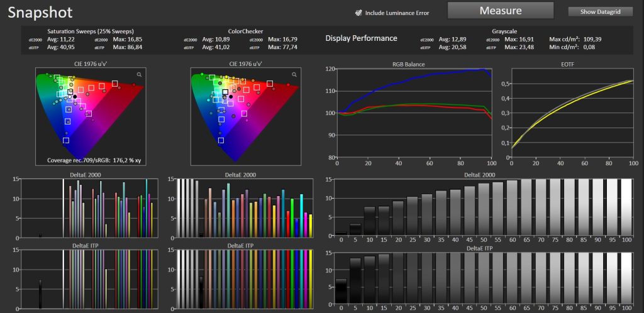Click the Saturation Sweeps DeltaE ITP chart
Viewport: 644px width, 313px height.
click(x=89, y=279)
